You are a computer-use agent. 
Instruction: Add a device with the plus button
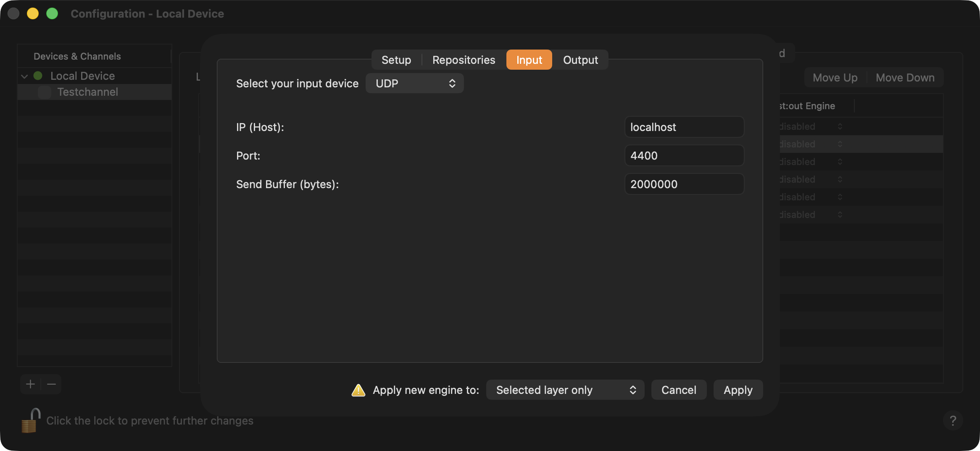pyautogui.click(x=30, y=384)
